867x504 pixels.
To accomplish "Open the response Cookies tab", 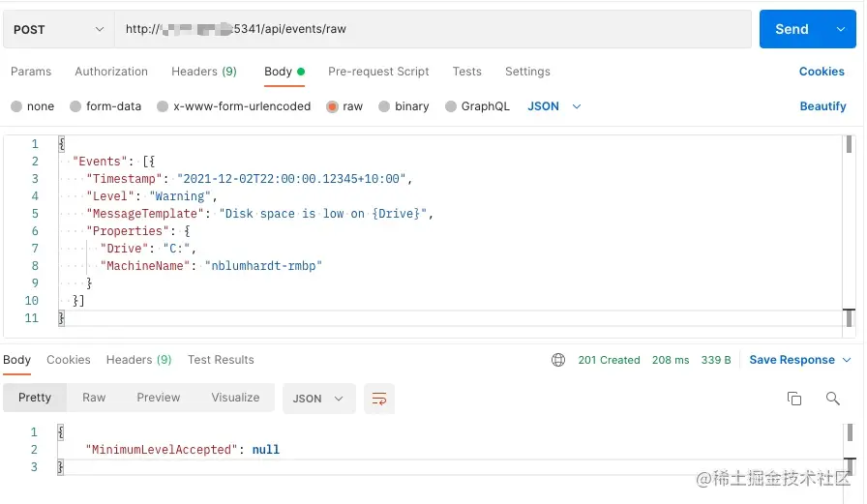I will (x=69, y=360).
